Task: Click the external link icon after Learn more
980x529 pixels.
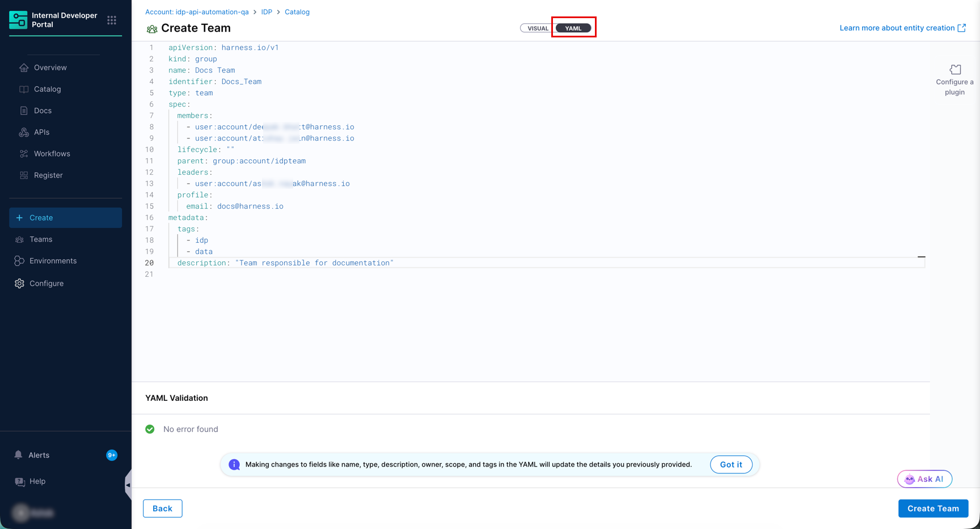Action: pos(962,28)
